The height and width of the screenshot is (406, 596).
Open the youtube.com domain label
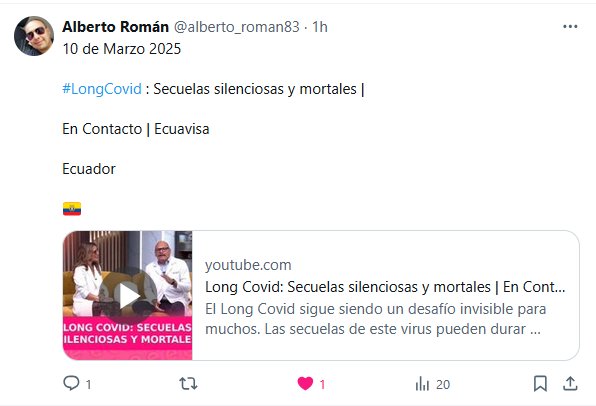248,265
